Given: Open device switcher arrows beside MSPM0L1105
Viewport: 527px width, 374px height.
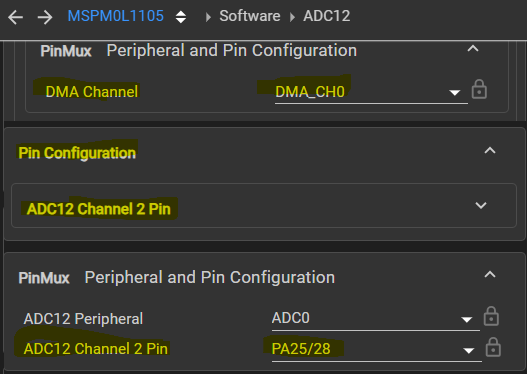Looking at the screenshot, I should (181, 17).
